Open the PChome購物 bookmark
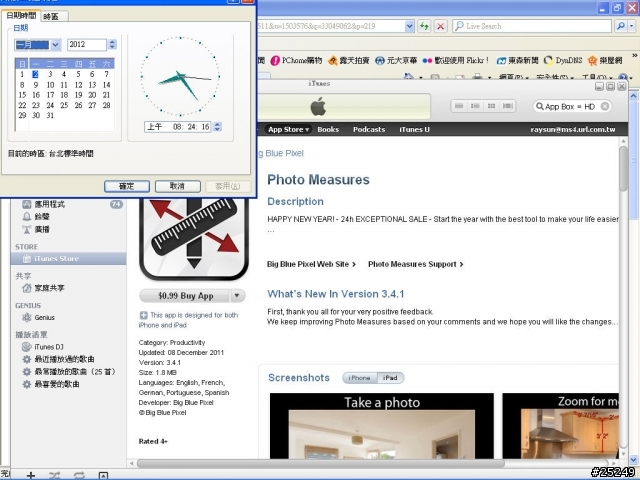 point(296,60)
